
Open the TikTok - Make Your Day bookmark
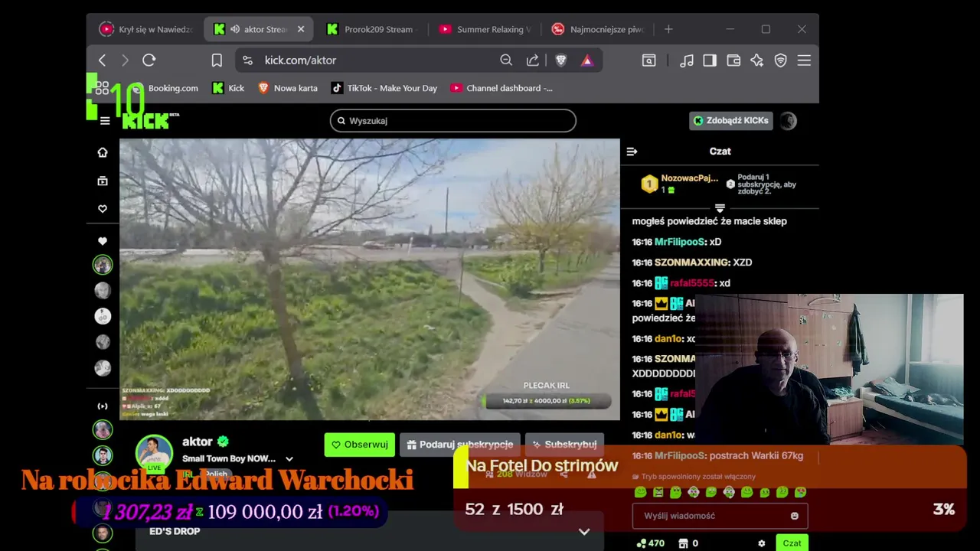(x=384, y=88)
